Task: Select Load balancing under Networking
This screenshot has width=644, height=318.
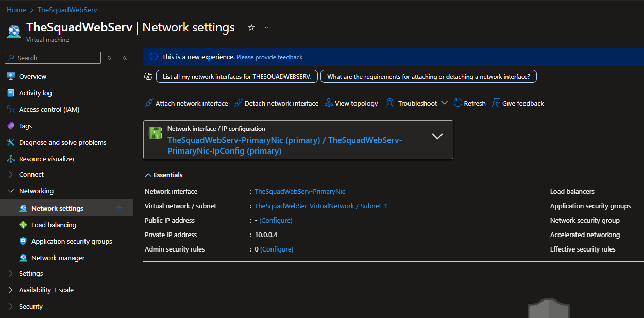Action: click(x=54, y=225)
